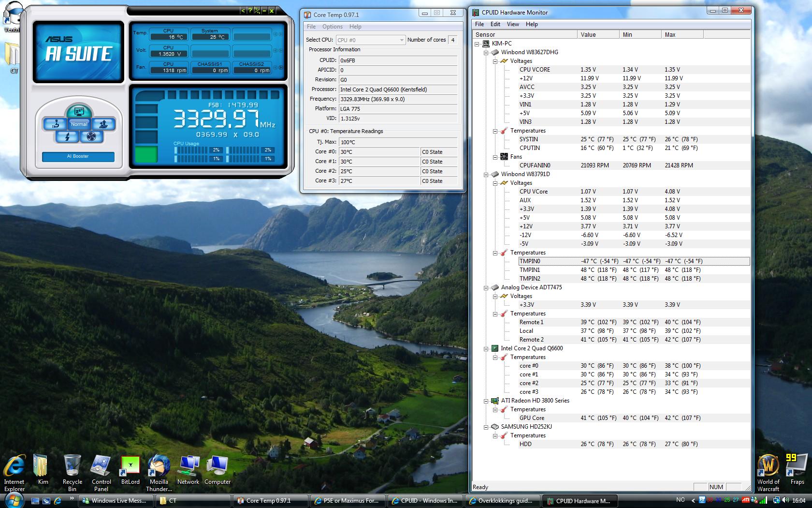Switch to Core Temp 0.97.1 taskbar button

point(271,501)
